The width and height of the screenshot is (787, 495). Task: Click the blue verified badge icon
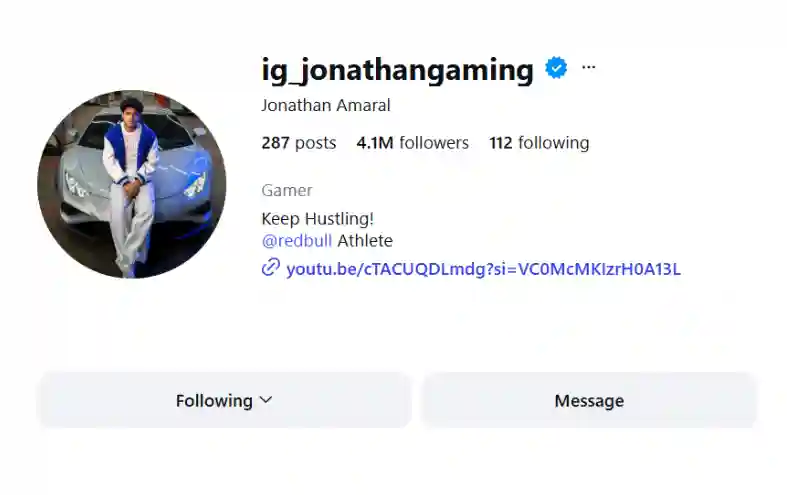click(x=556, y=68)
